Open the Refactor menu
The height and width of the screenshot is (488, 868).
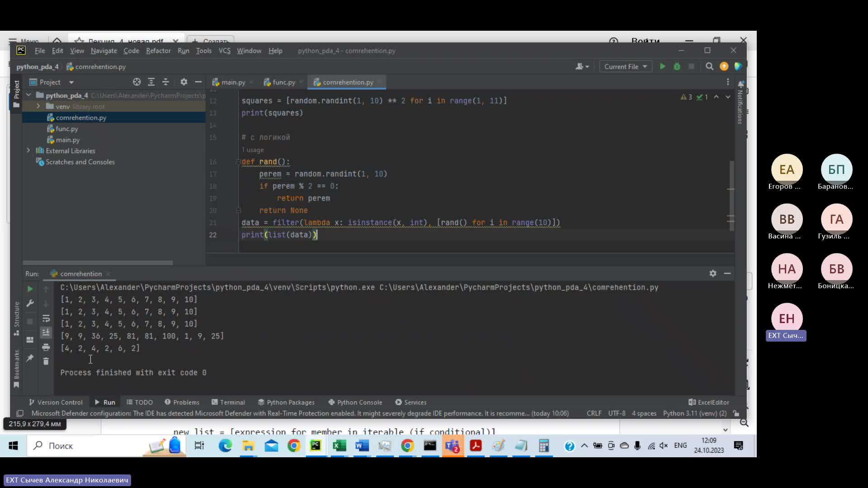click(158, 51)
